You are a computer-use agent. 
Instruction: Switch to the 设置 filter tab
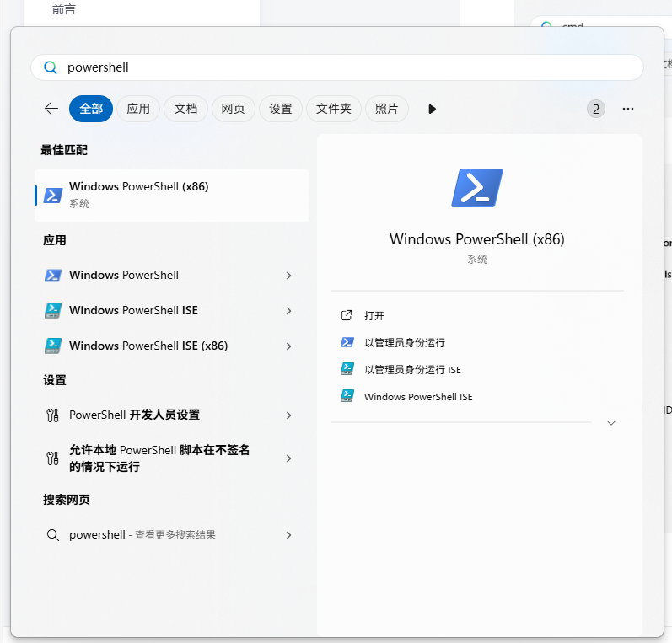tap(280, 109)
